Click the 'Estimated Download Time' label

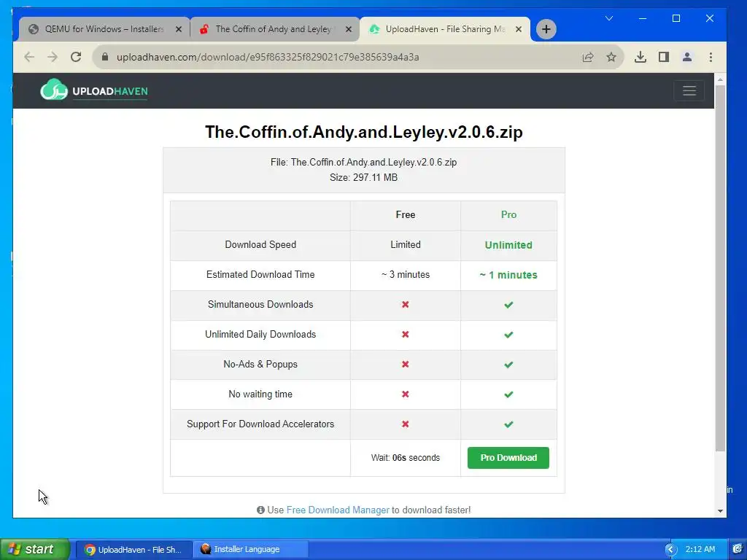pyautogui.click(x=260, y=275)
